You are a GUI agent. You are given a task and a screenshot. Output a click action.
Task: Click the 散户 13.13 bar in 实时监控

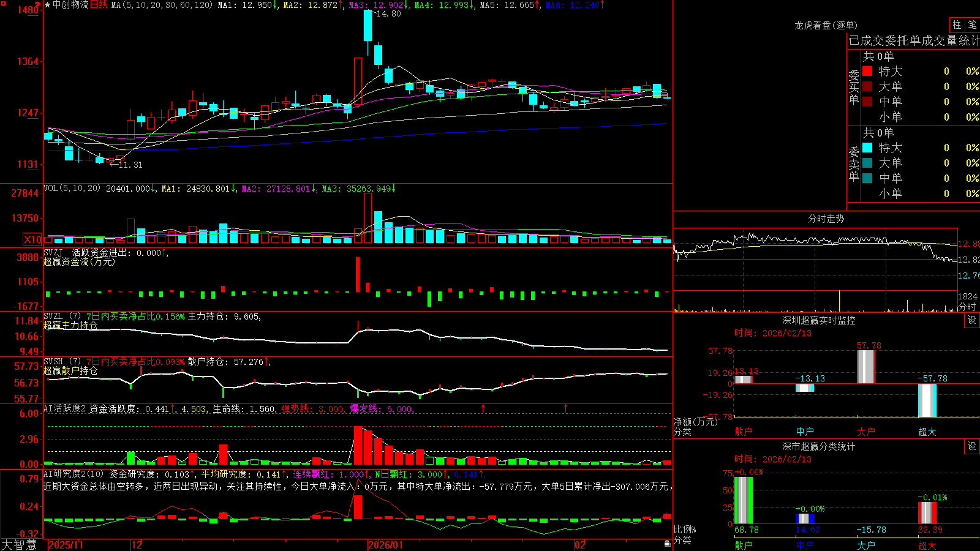(x=744, y=380)
